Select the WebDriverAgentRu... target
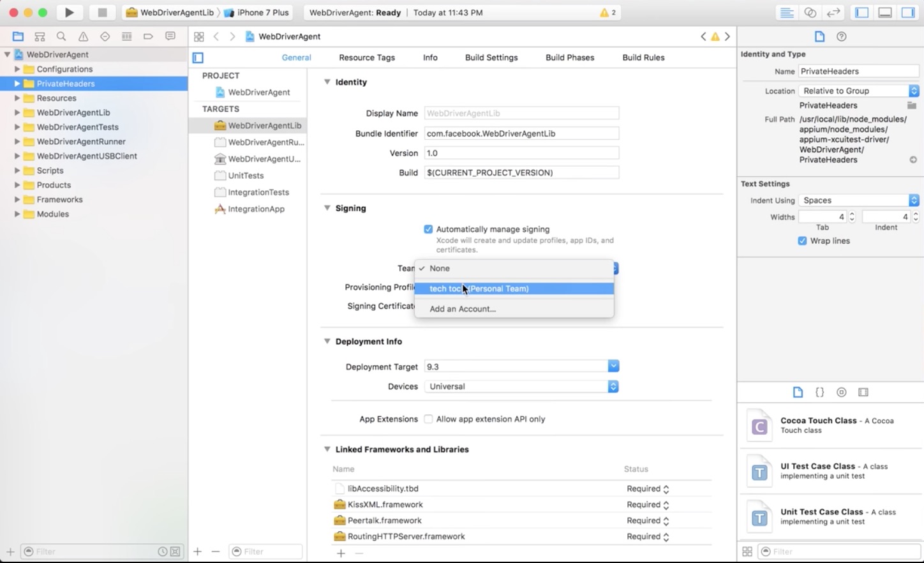This screenshot has height=563, width=924. pos(259,142)
